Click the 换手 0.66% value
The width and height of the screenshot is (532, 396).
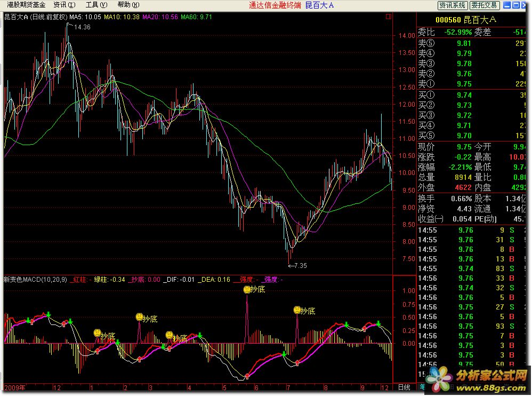(x=462, y=199)
